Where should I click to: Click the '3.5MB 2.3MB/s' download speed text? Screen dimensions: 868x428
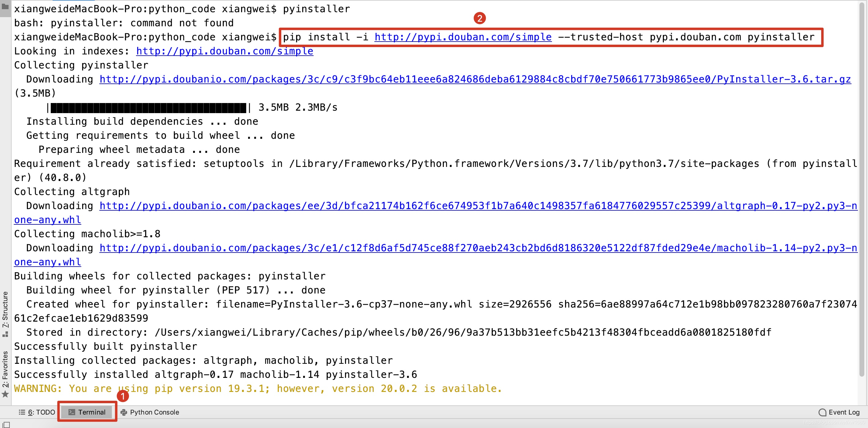point(298,108)
